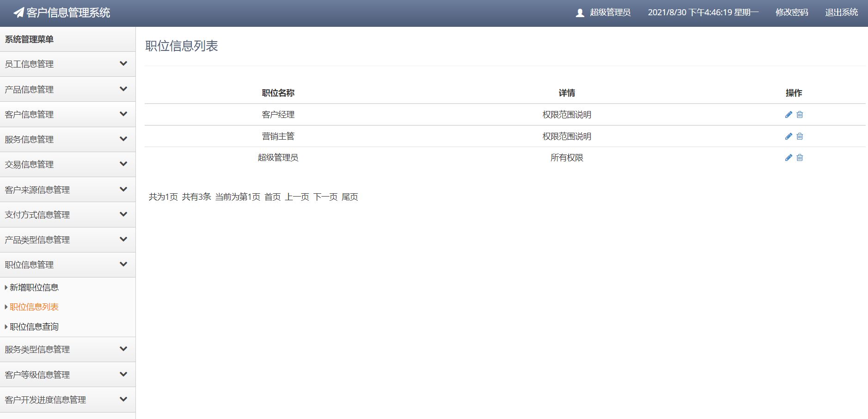Open the 支付方式信息管理 menu label
Image resolution: width=868 pixels, height=419 pixels.
(x=37, y=215)
